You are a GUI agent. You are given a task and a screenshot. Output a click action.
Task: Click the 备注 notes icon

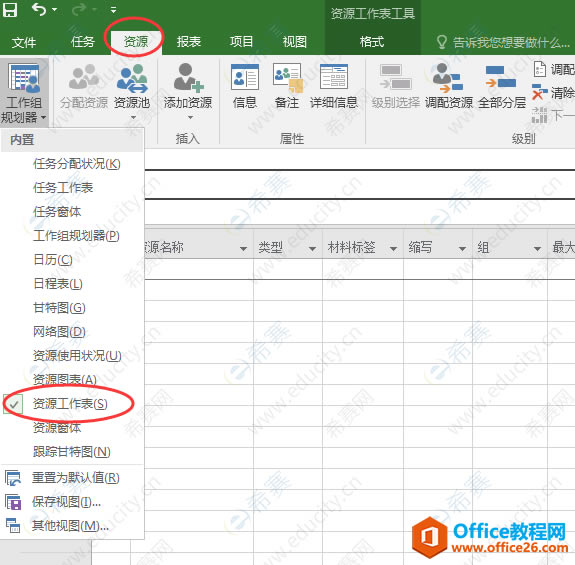288,77
